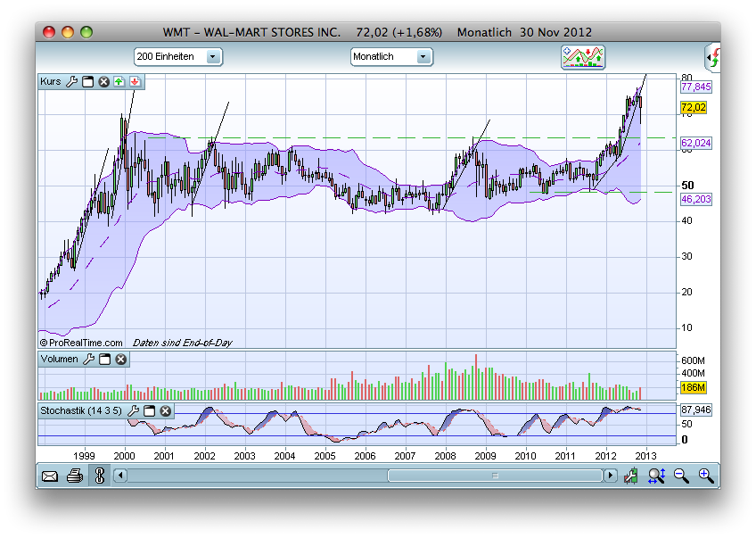This screenshot has width=756, height=538.
Task: Click the scrollbar left arrow button
Action: tap(120, 476)
